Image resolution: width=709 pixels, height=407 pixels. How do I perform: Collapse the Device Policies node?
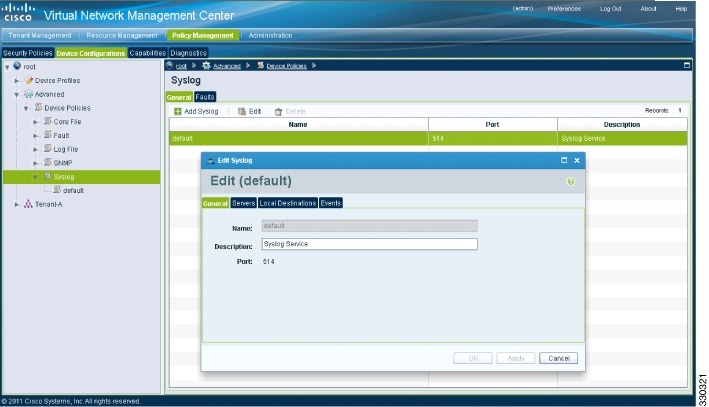(26, 108)
